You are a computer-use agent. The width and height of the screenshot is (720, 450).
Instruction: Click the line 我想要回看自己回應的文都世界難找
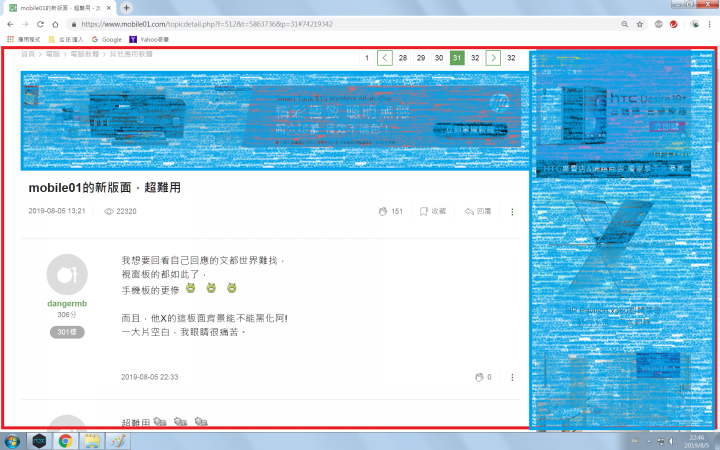click(203, 261)
